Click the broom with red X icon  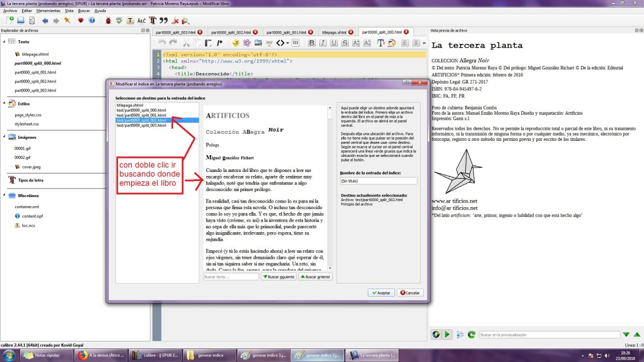(175, 21)
